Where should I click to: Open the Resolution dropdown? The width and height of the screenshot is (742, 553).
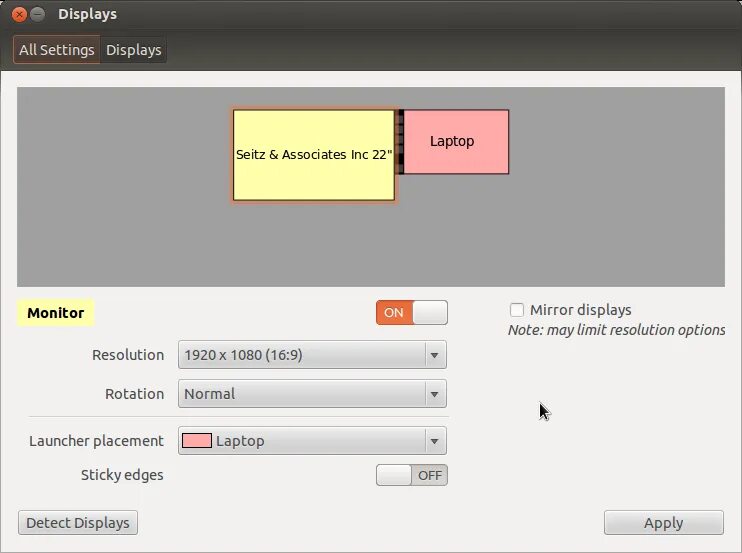[312, 355]
